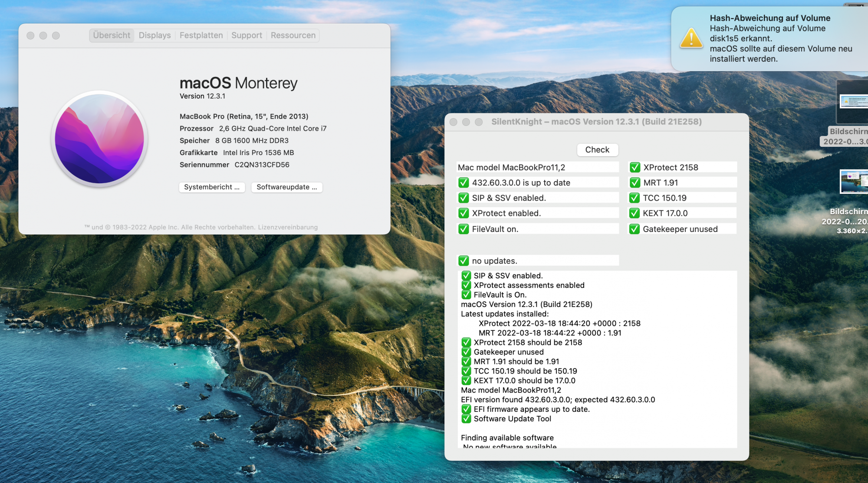Click green checkmark beside KEXT 17.0.0

click(x=635, y=213)
